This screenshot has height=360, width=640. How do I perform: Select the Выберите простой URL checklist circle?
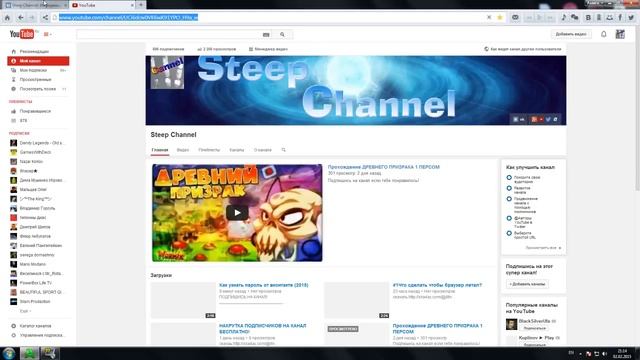click(509, 233)
